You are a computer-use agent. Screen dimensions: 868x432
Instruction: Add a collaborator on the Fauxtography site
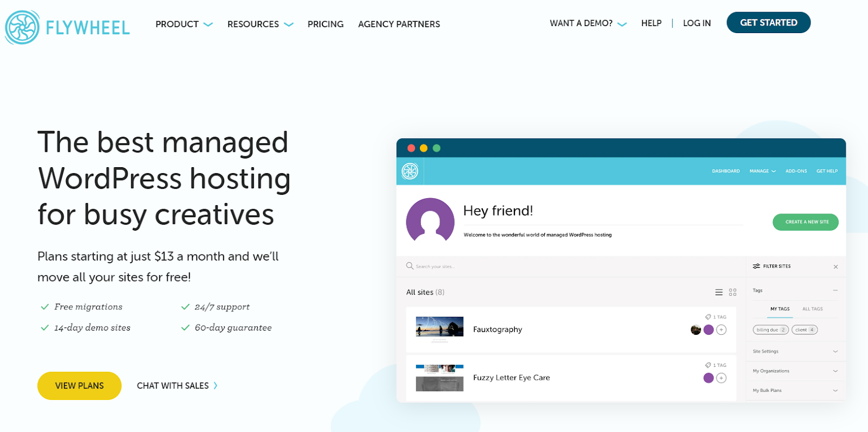721,329
